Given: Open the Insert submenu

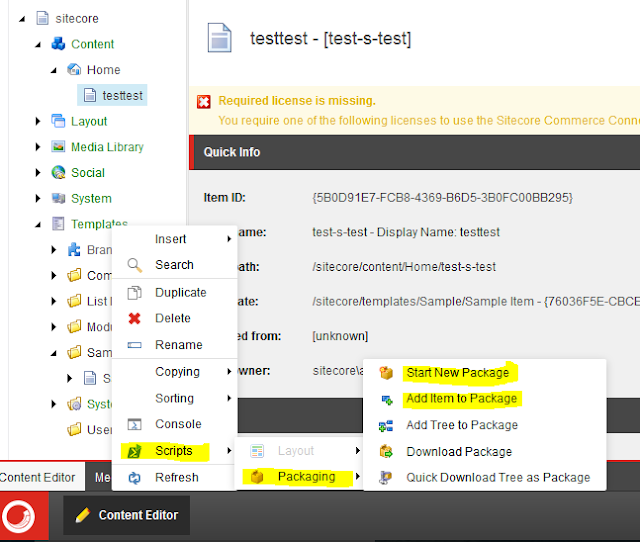Looking at the screenshot, I should (x=175, y=239).
